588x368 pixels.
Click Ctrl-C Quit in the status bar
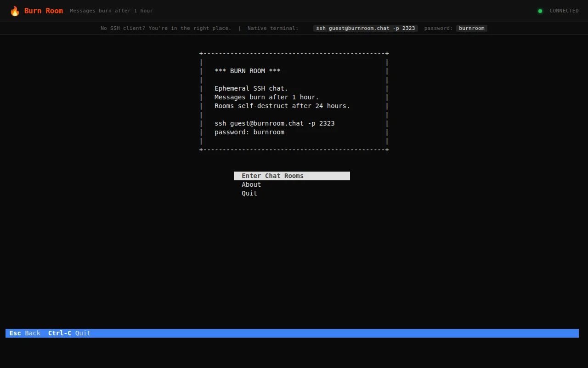pos(69,333)
